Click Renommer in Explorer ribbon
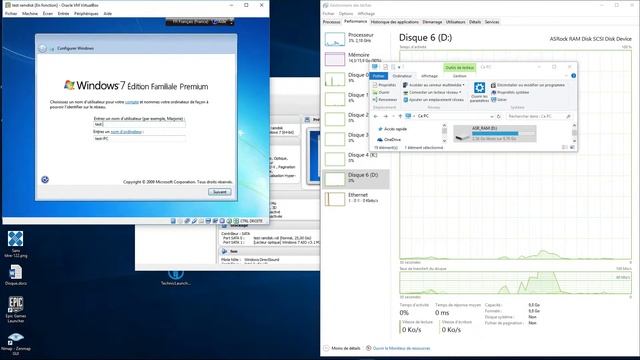Screen dimensions: 640x360 384,100
